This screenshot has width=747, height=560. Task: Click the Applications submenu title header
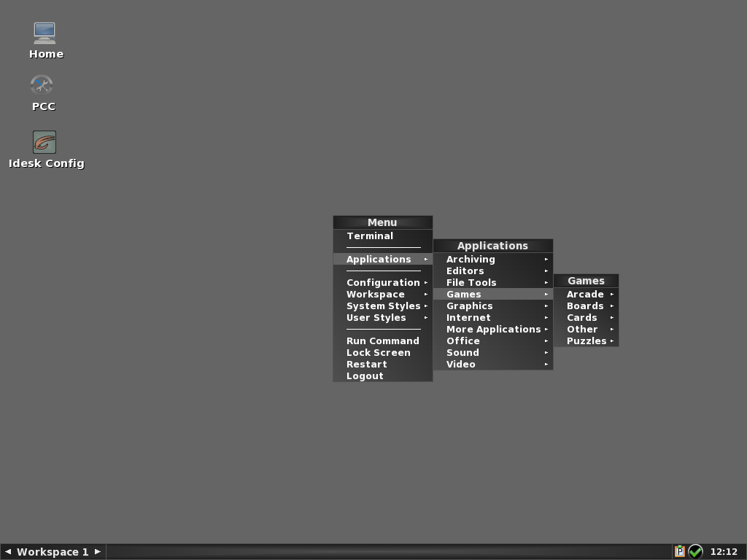[x=493, y=246]
